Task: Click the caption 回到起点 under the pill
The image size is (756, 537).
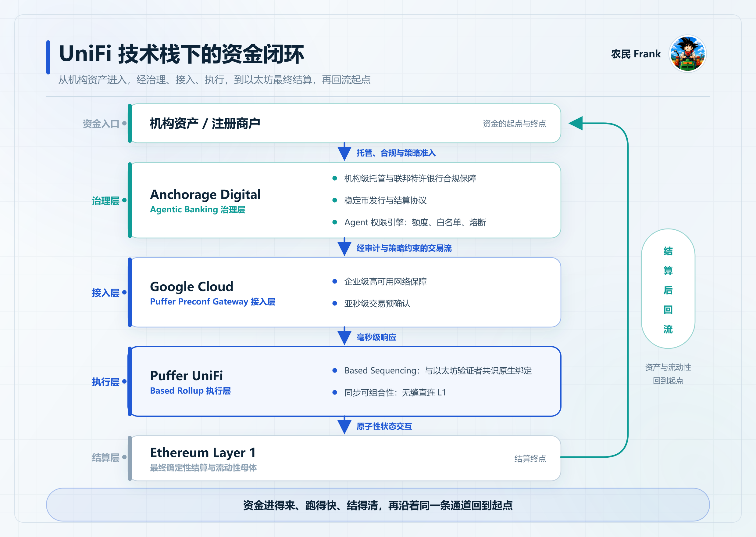Action: click(x=668, y=380)
